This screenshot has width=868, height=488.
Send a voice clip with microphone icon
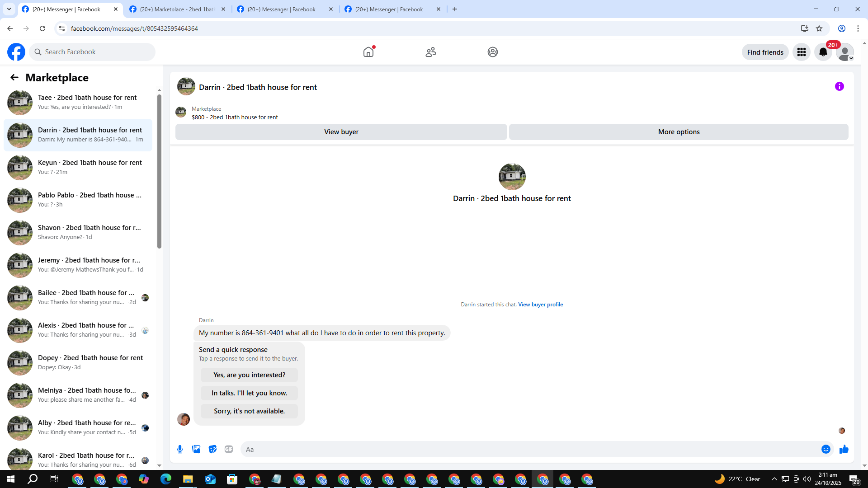180,449
